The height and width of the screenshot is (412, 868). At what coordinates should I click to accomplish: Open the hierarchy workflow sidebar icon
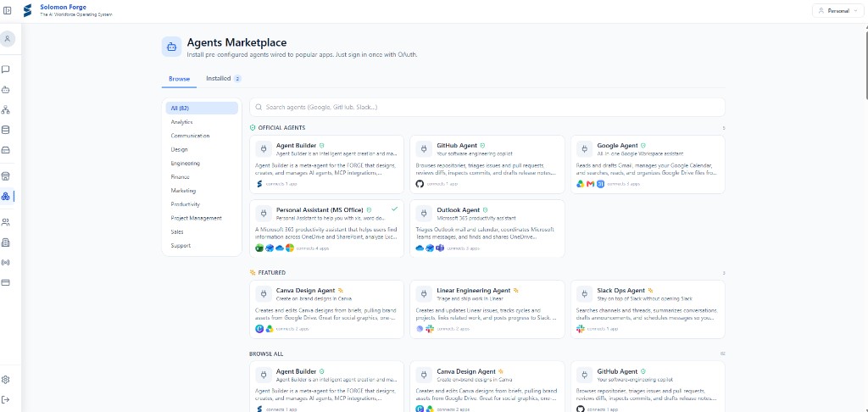click(x=6, y=109)
